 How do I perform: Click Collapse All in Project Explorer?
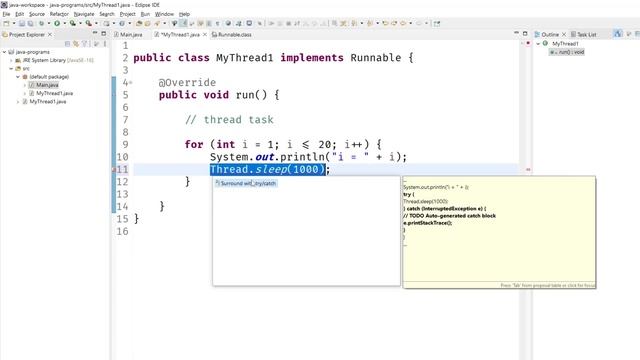(67, 44)
